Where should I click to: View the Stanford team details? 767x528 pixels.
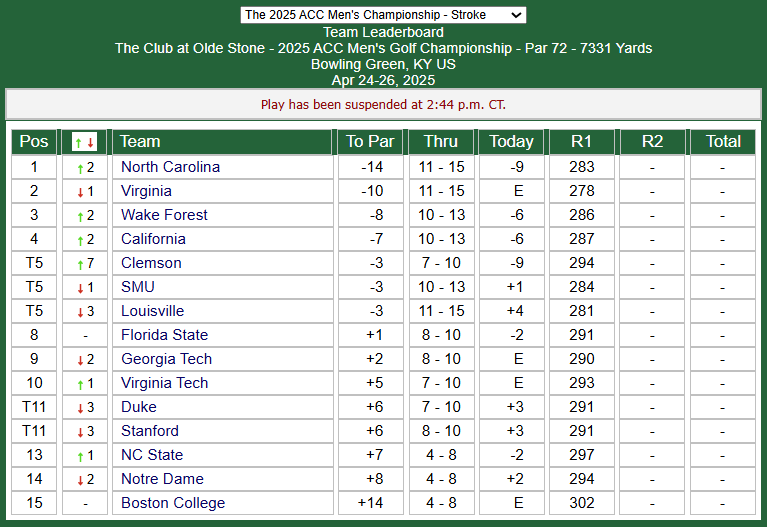150,431
